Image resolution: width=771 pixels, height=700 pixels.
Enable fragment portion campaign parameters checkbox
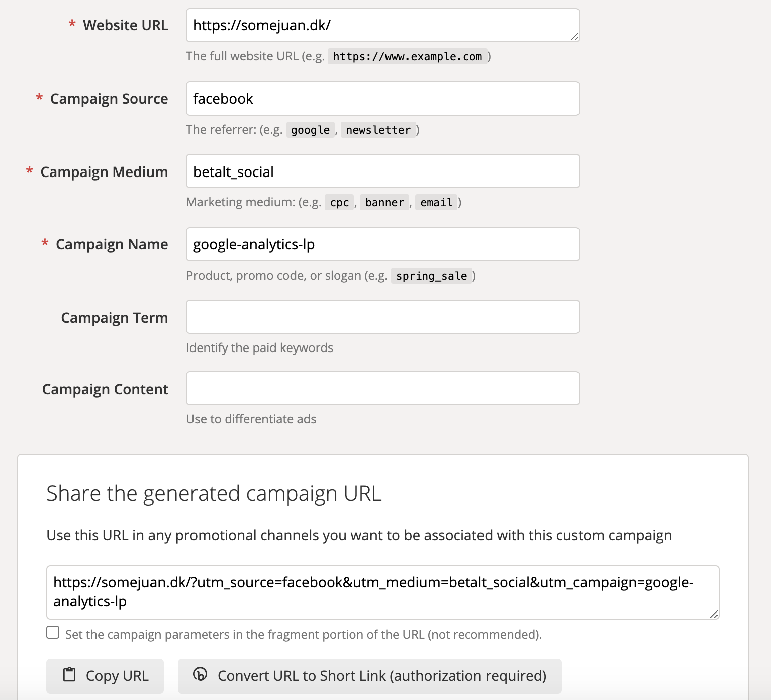click(x=53, y=632)
